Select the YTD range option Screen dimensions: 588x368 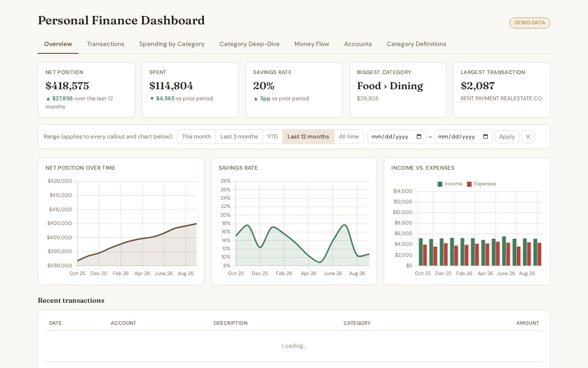(x=272, y=137)
